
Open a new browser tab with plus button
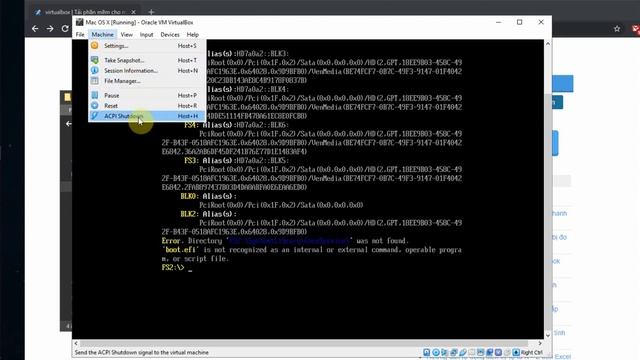151,12
